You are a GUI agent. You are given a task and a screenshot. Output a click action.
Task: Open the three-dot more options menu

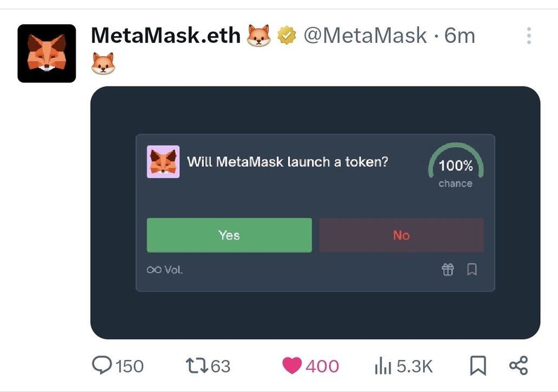pos(529,36)
